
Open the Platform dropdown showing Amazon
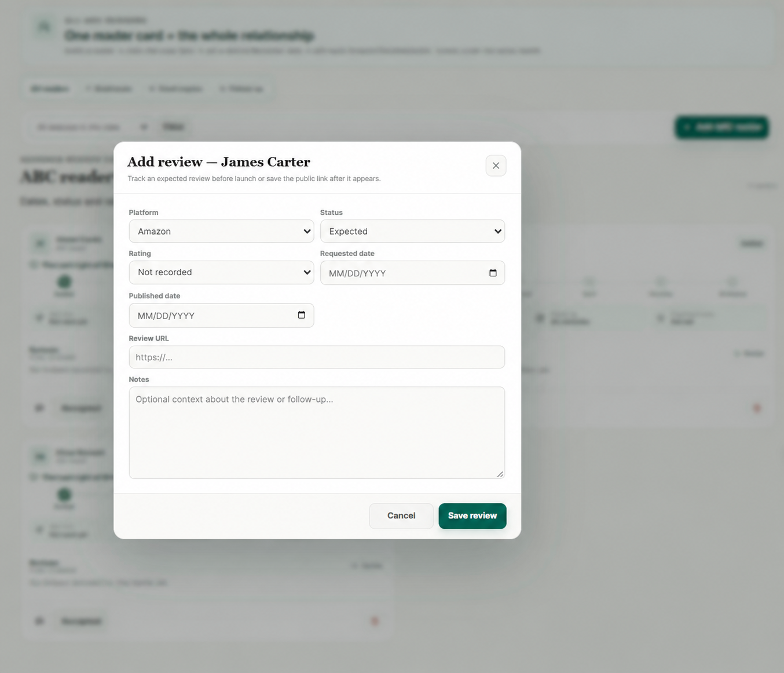(x=221, y=231)
